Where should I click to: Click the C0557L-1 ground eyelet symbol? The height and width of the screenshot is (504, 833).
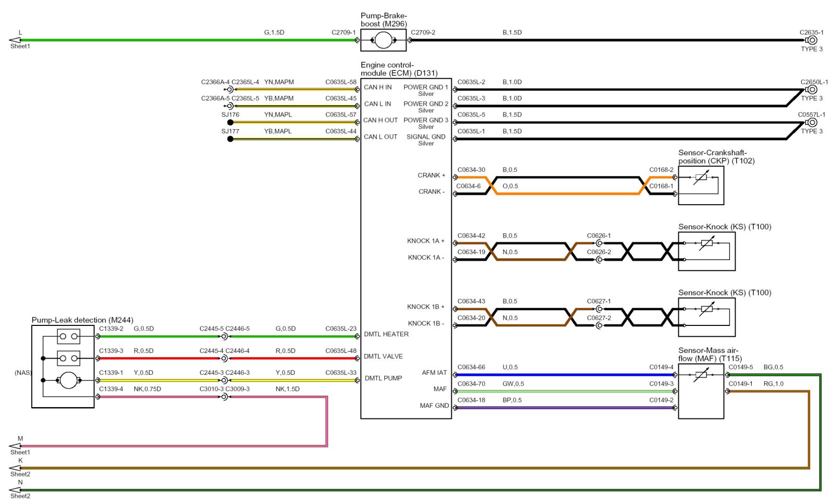812,122
